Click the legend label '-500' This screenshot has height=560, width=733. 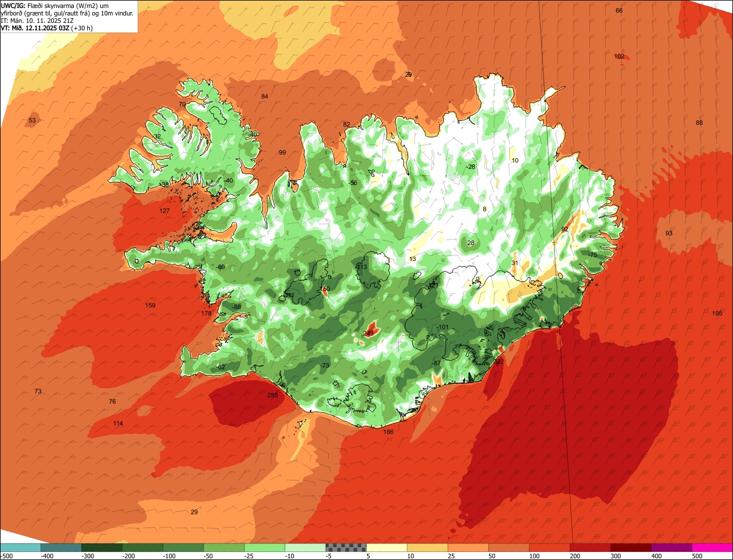pos(6,556)
